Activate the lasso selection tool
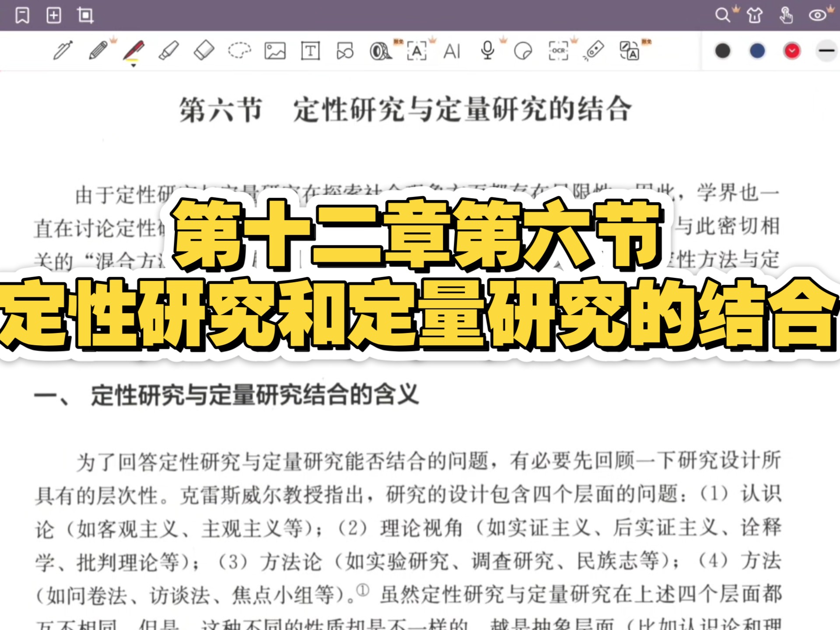Image resolution: width=840 pixels, height=630 pixels. tap(239, 51)
